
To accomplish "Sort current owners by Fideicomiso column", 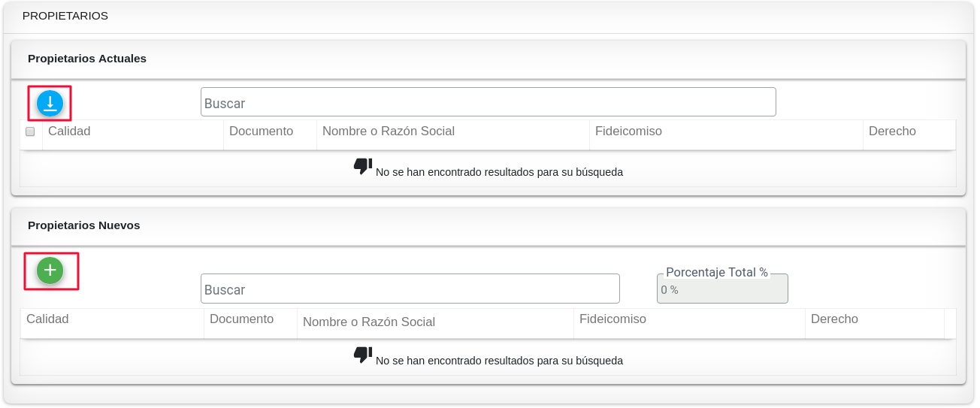I will [x=628, y=131].
